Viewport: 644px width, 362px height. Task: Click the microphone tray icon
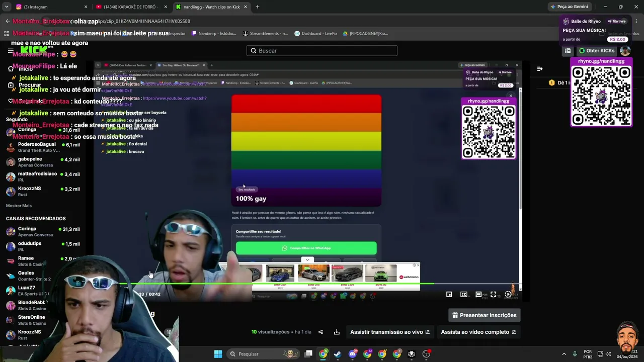[575, 354]
